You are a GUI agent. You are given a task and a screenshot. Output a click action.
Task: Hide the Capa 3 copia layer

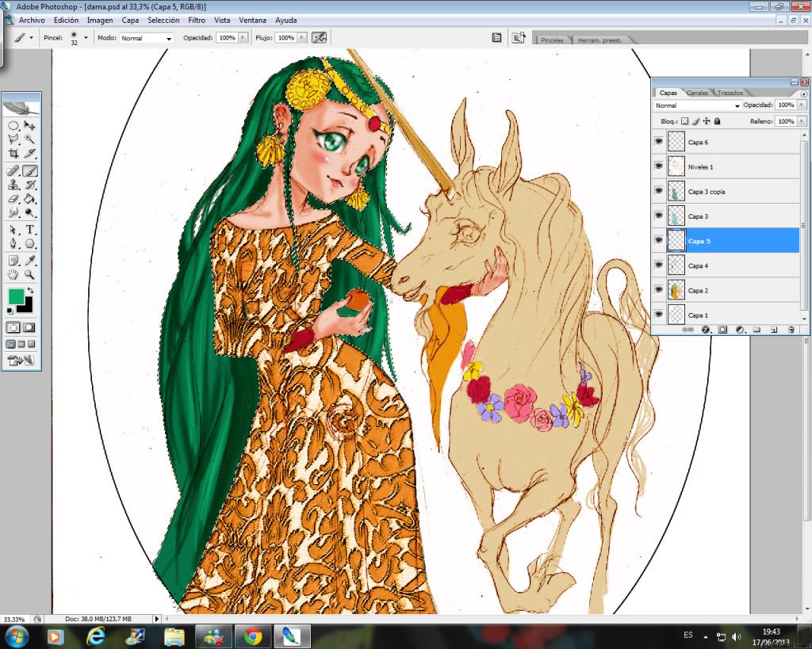coord(659,190)
